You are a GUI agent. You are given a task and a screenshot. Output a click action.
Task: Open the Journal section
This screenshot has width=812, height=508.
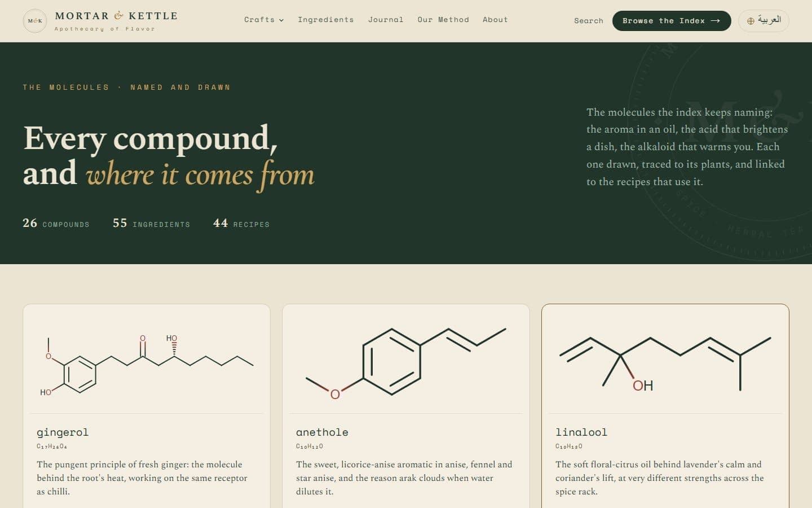pos(386,20)
